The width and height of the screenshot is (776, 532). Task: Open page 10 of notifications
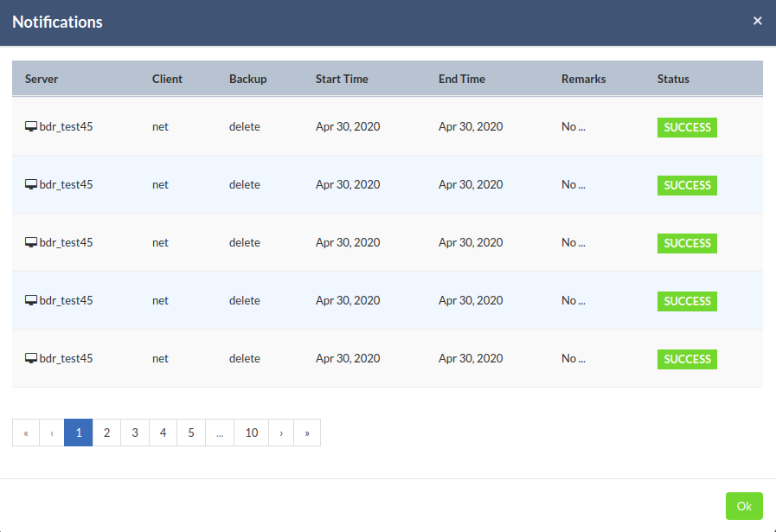point(252,433)
